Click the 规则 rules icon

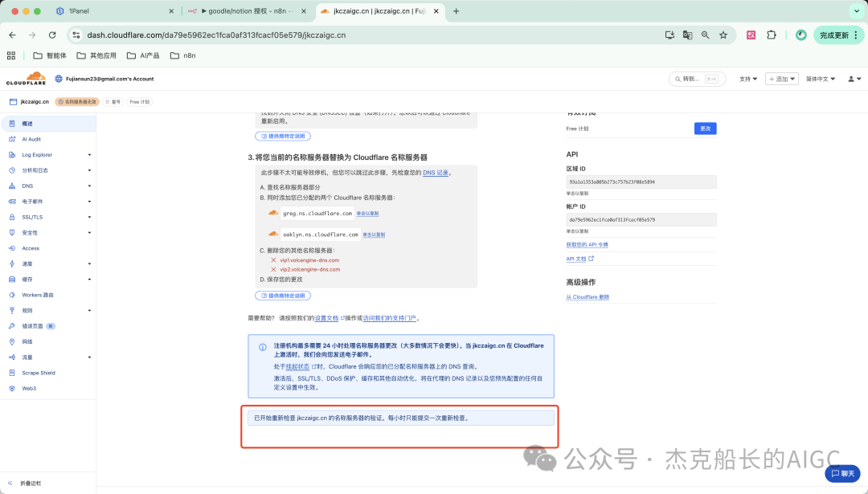(11, 310)
